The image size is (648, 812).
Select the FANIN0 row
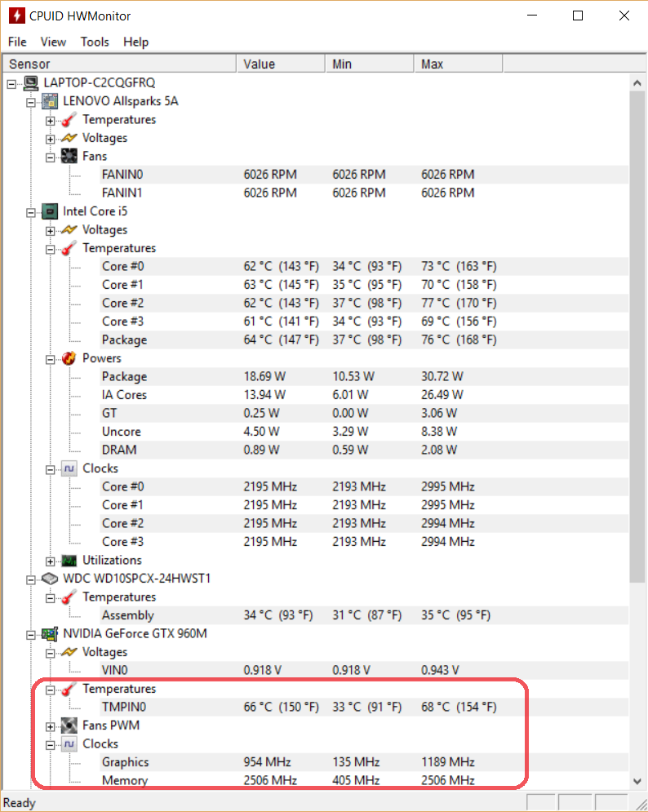[x=364, y=175]
